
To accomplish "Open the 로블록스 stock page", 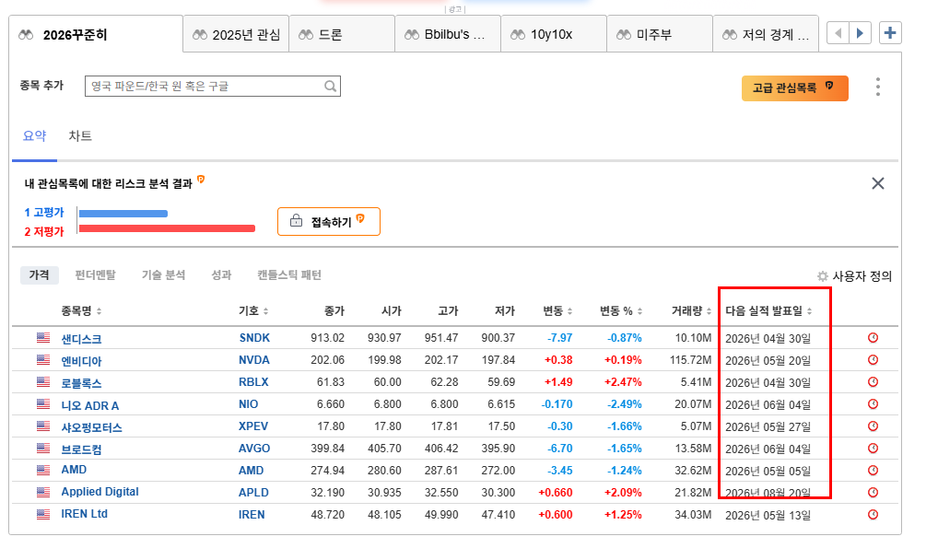I will click(81, 383).
